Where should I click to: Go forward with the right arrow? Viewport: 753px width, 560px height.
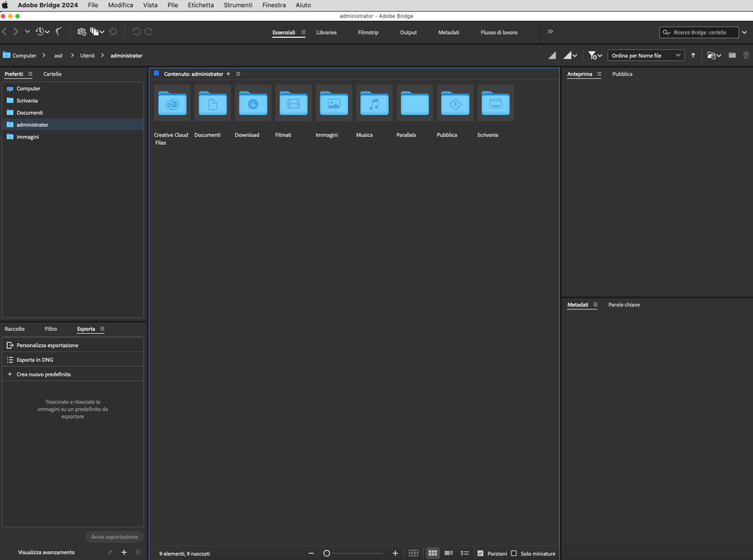pos(16,31)
